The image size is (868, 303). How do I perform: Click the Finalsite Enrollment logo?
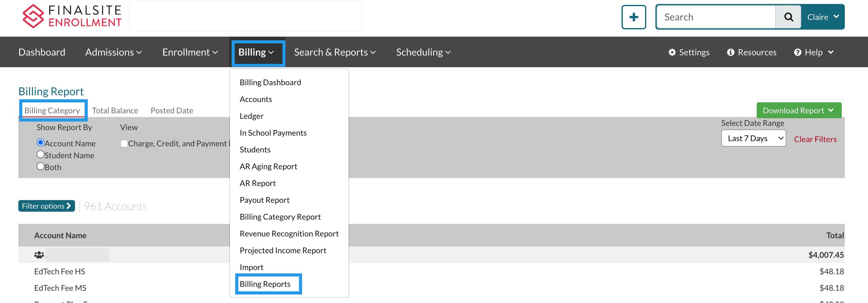click(72, 16)
